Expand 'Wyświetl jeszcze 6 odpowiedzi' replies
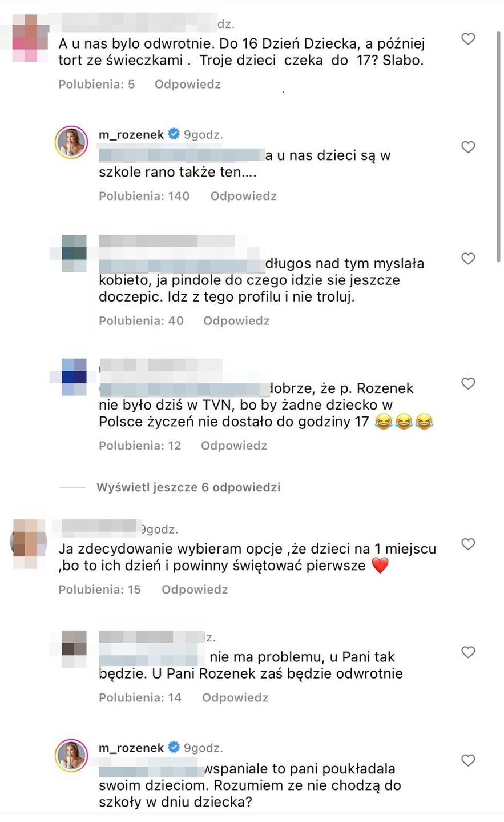Image resolution: width=504 pixels, height=822 pixels. (188, 487)
